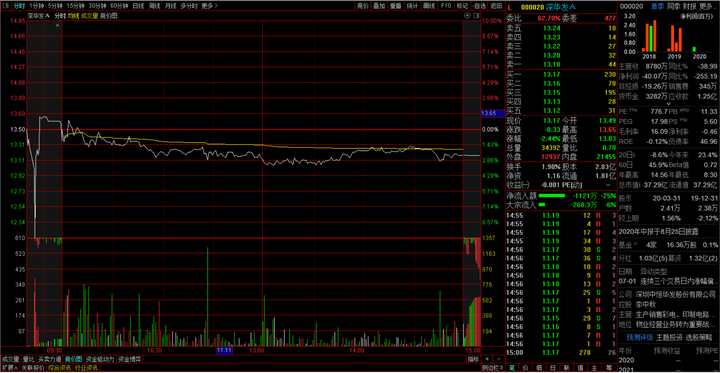Select the 笔 tick-detail button at bottom
This screenshot has width=720, height=373.
pyautogui.click(x=512, y=367)
